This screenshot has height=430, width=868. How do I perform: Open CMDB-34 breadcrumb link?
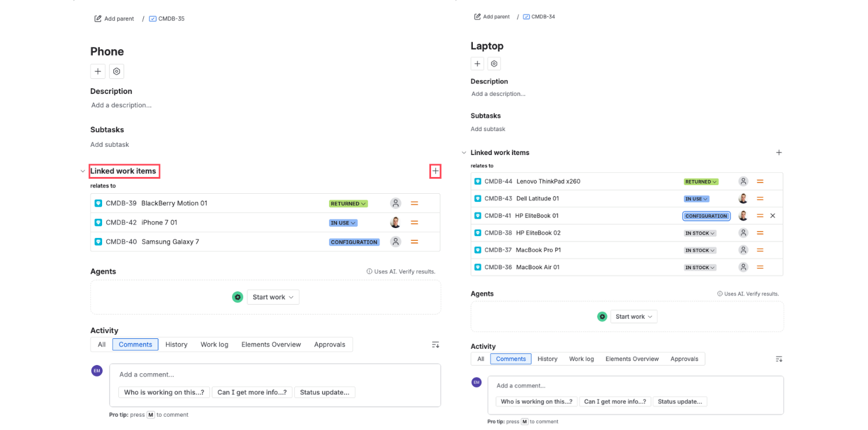539,17
